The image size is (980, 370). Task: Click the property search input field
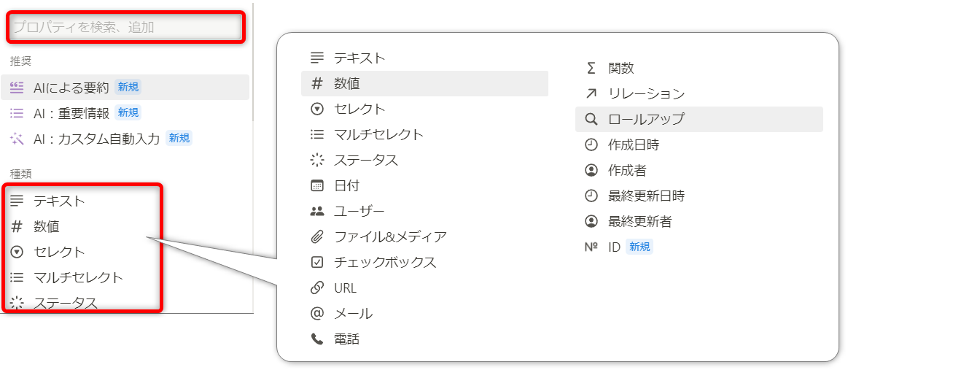point(125,28)
